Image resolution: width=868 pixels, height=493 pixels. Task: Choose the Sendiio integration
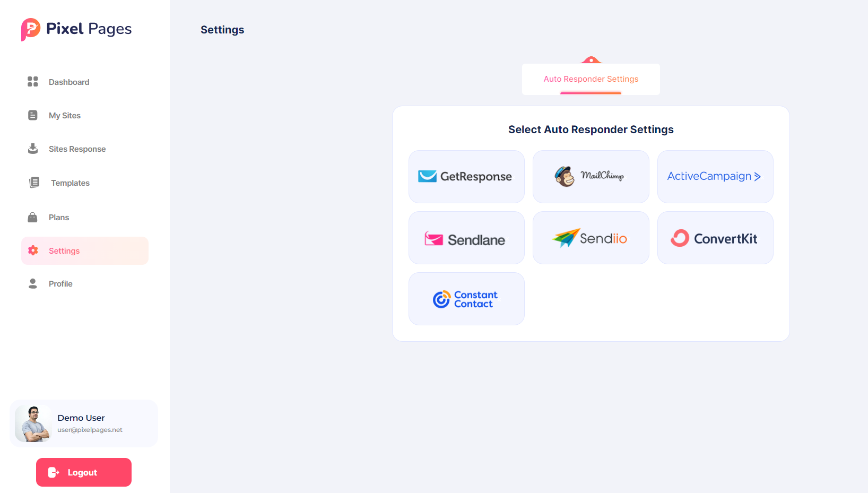click(591, 238)
